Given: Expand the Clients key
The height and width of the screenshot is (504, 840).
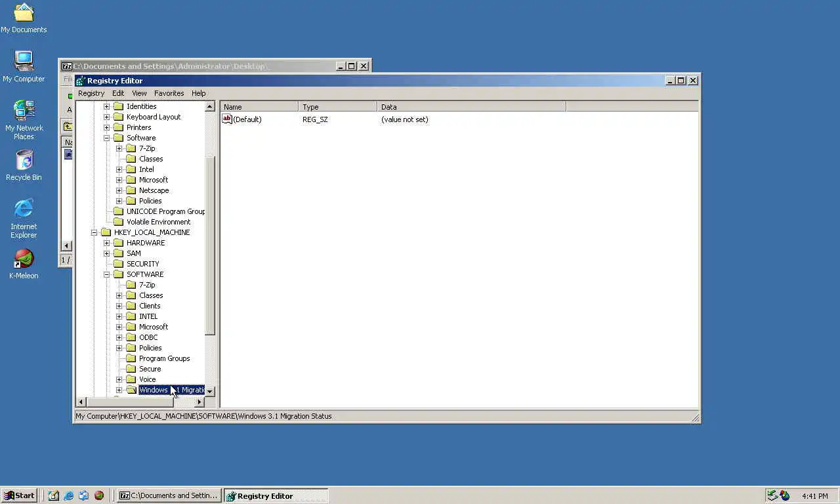Looking at the screenshot, I should pos(119,306).
